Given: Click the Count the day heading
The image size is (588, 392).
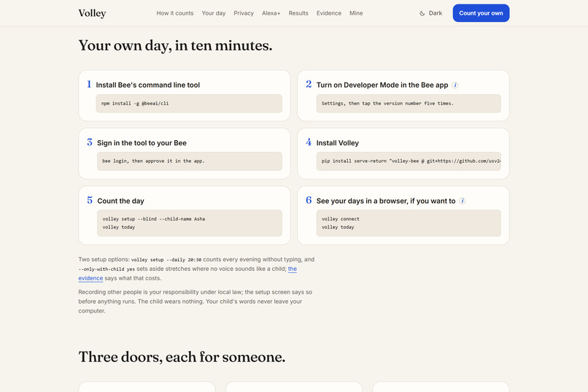Looking at the screenshot, I should click(121, 201).
